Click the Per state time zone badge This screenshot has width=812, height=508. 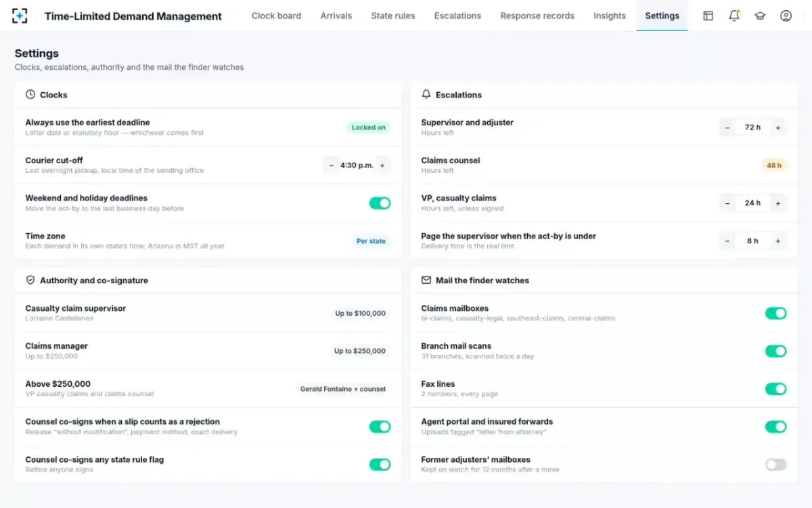coord(371,241)
